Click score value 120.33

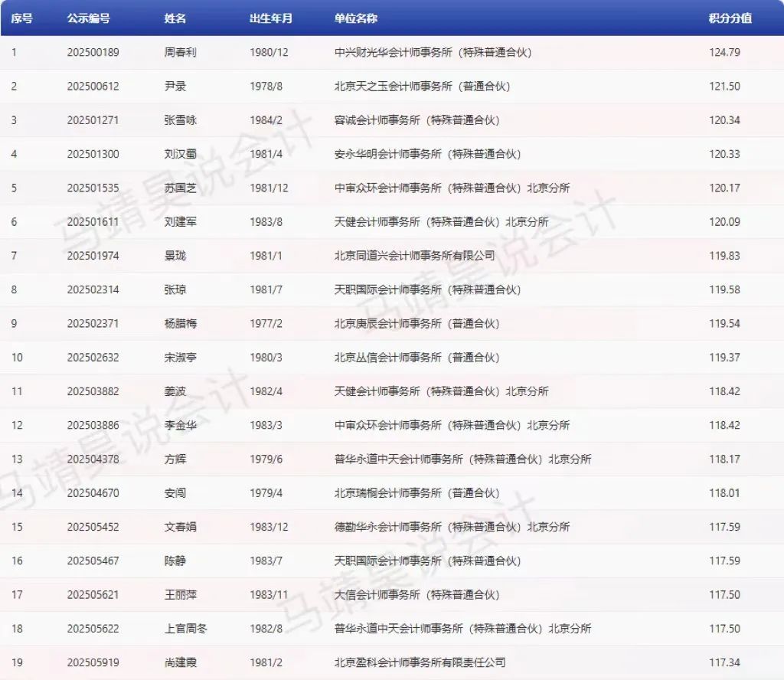point(724,154)
